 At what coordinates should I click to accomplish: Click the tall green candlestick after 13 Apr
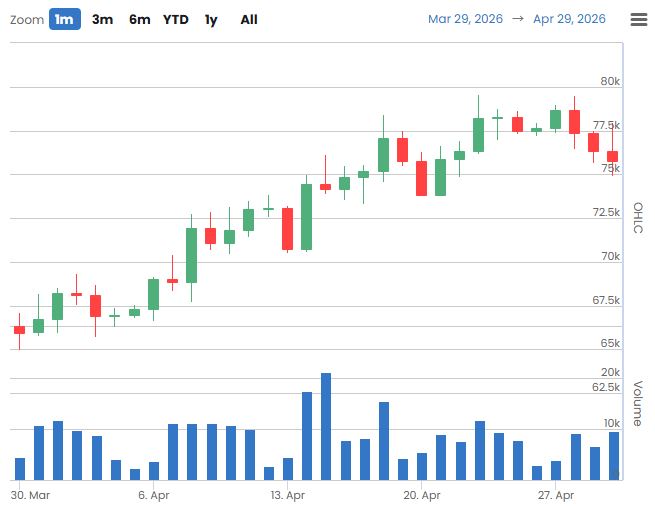coord(307,216)
